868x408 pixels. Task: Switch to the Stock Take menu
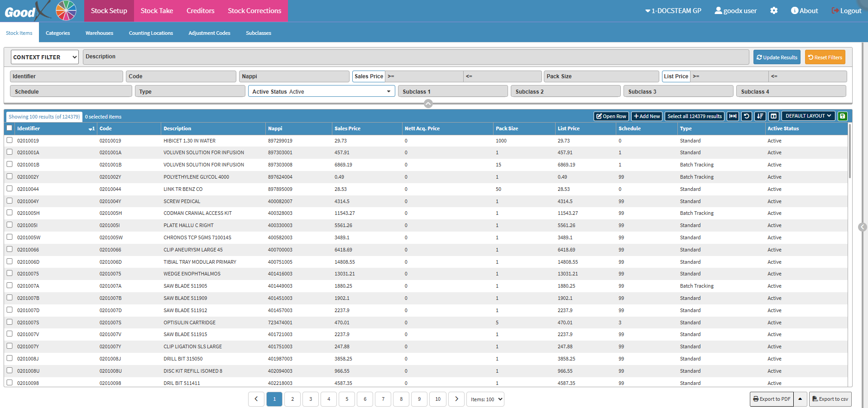(x=157, y=11)
